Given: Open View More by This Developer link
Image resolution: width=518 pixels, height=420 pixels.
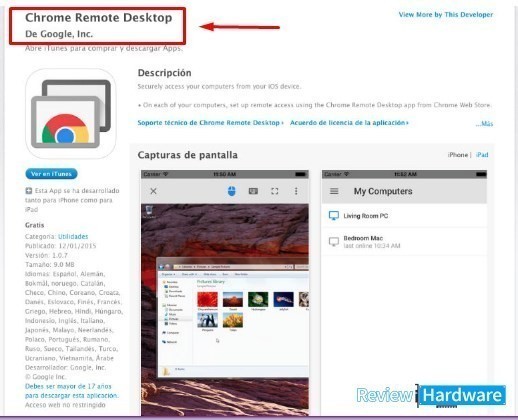Looking at the screenshot, I should 446,14.
